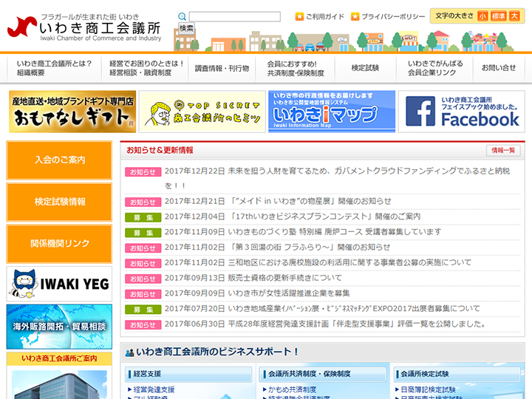Open the Facebook banner
Image resolution: width=532 pixels, height=399 pixels.
(462, 112)
